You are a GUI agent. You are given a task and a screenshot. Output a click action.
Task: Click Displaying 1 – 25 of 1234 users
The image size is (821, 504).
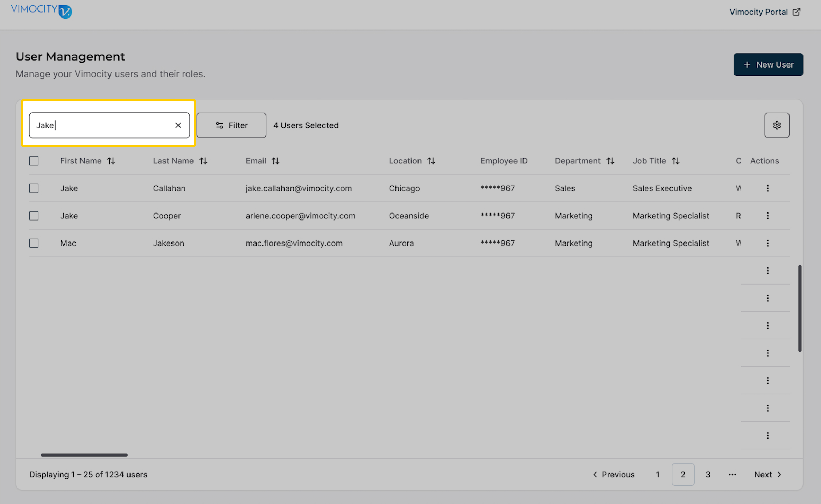coord(88,475)
